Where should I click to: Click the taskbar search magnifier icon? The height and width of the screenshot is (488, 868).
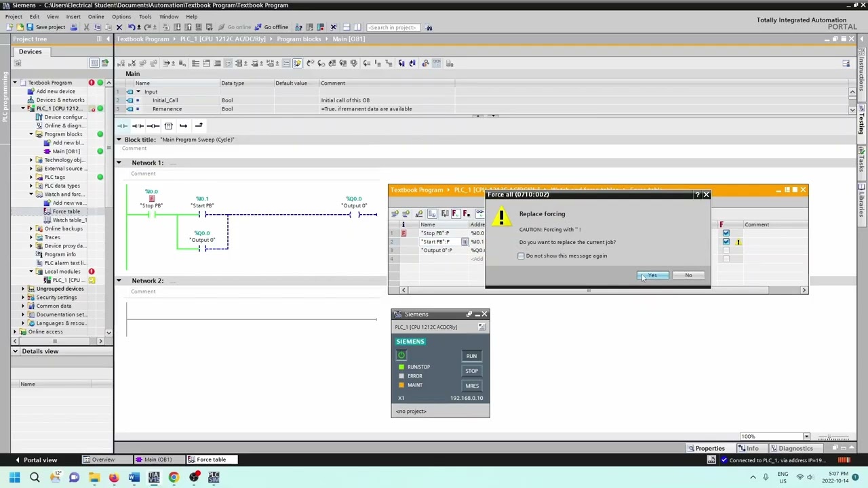coord(35,478)
